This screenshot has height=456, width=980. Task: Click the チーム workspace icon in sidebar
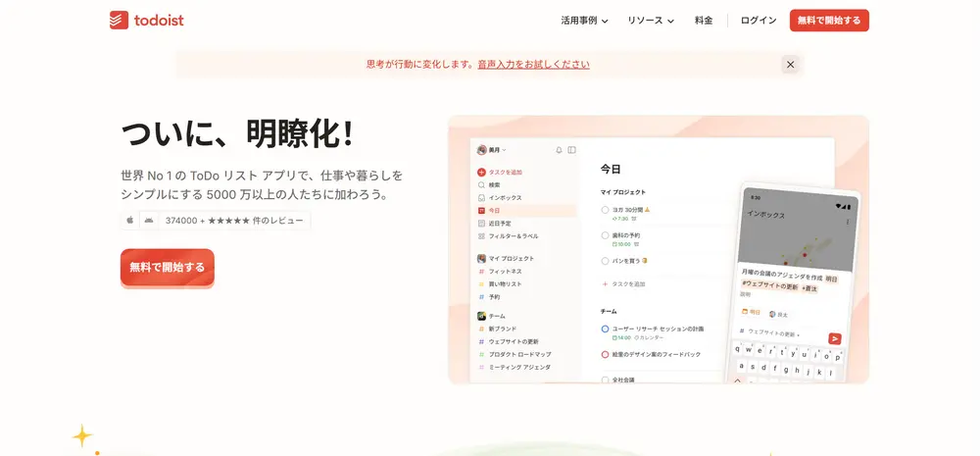coord(481,316)
